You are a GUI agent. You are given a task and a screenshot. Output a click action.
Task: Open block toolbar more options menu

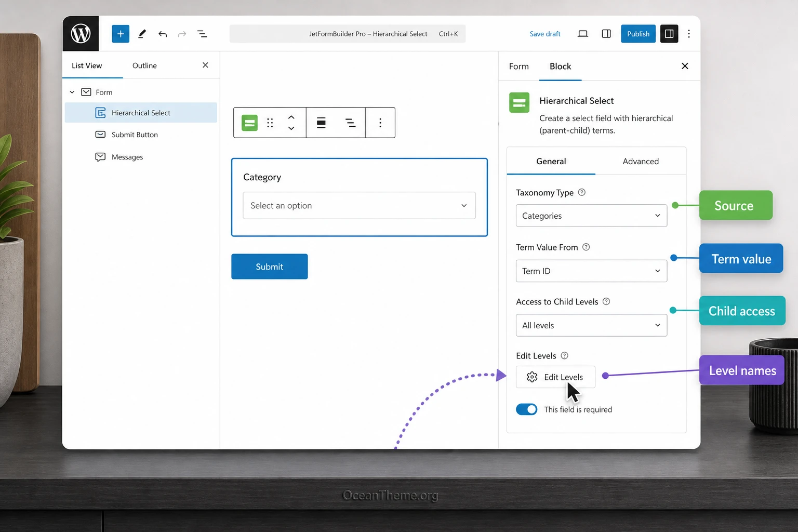[x=380, y=123]
